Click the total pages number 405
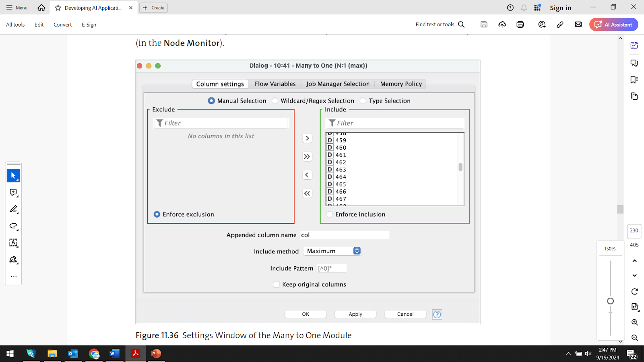Image resolution: width=644 pixels, height=362 pixels. click(x=634, y=245)
